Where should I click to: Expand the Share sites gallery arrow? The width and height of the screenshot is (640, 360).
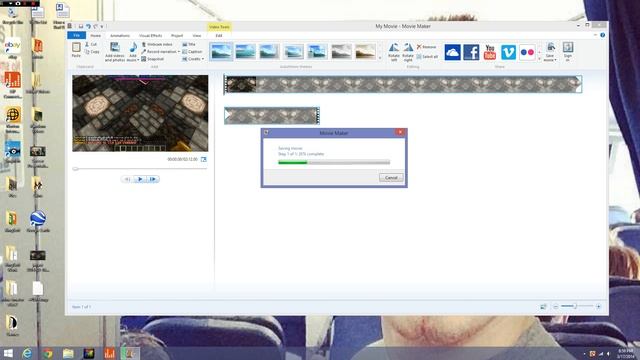coord(539,58)
